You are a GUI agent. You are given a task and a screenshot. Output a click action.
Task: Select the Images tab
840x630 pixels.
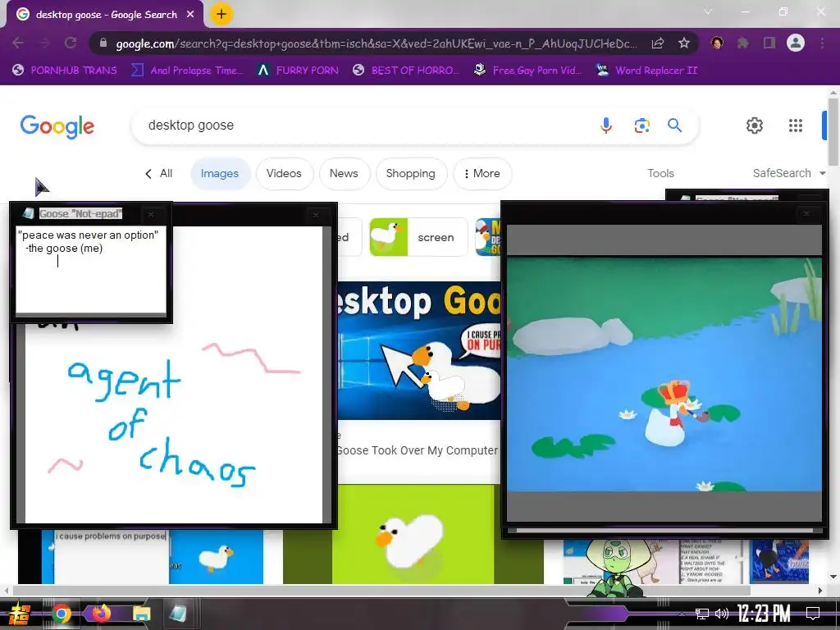pos(220,173)
